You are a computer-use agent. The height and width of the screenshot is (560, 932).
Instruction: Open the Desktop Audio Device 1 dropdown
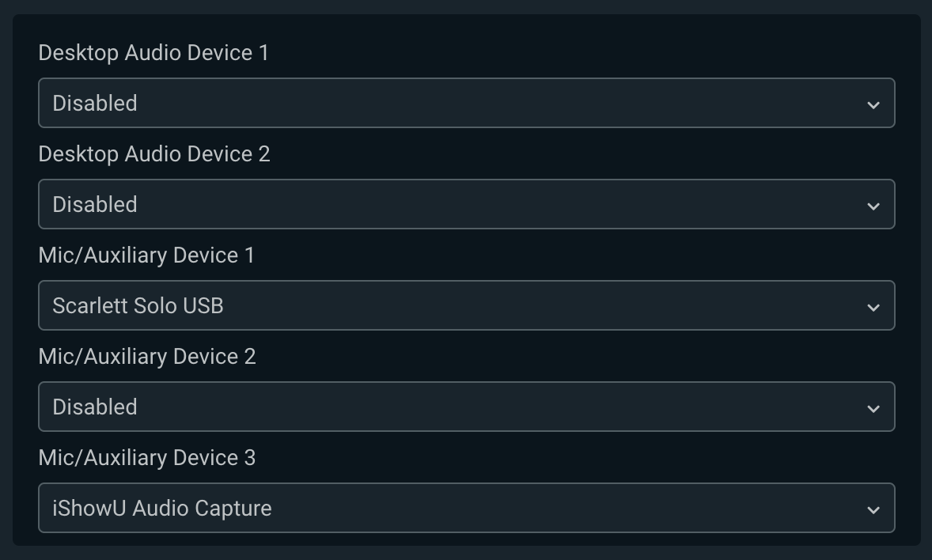(x=467, y=103)
